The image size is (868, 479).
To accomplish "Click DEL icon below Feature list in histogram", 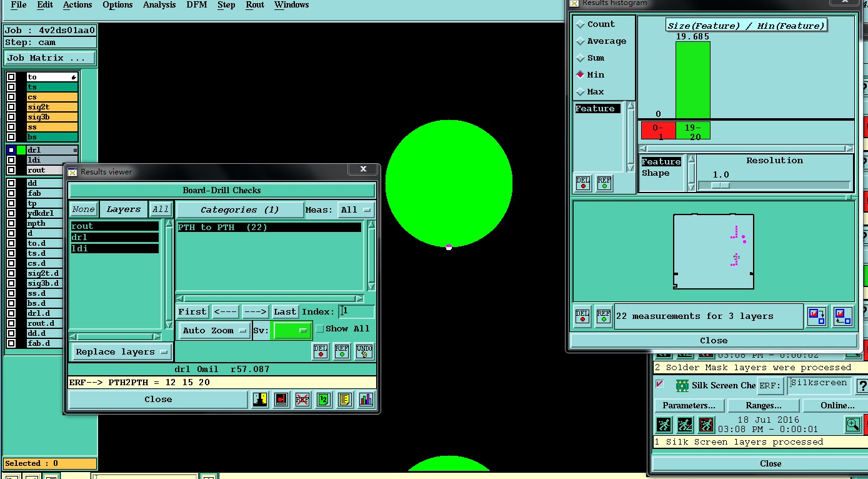I will [x=583, y=183].
